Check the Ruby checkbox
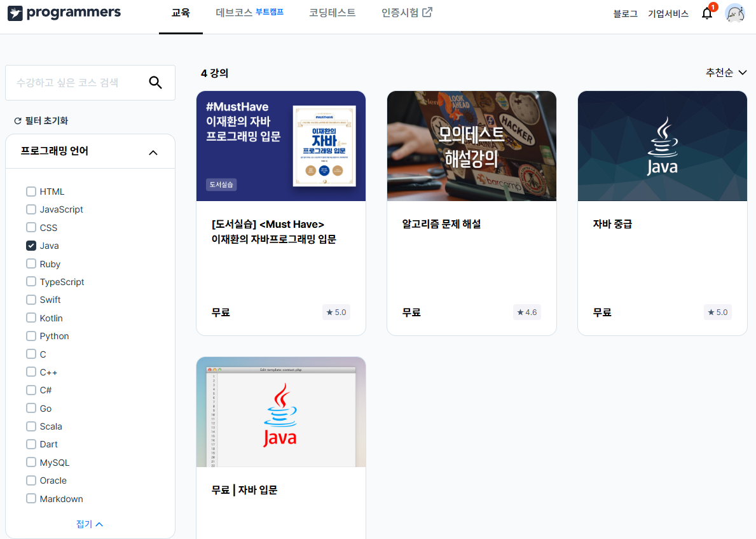Image resolution: width=756 pixels, height=539 pixels. [x=31, y=263]
